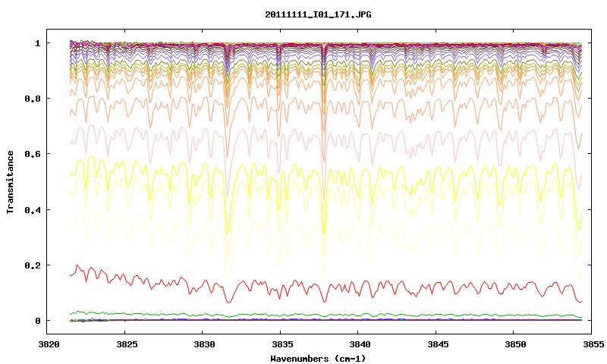This screenshot has width=607, height=364.
Task: Click the x-axis tick label 3850
Action: tap(515, 344)
